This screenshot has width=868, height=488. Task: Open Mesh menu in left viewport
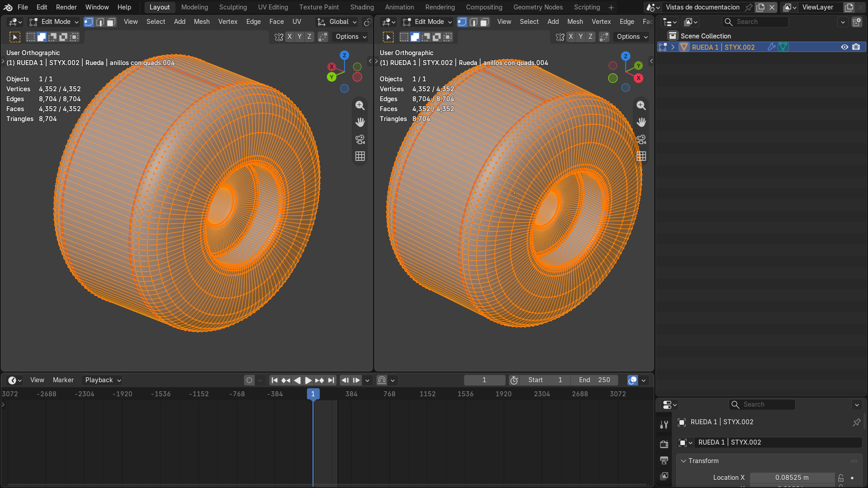click(x=202, y=22)
